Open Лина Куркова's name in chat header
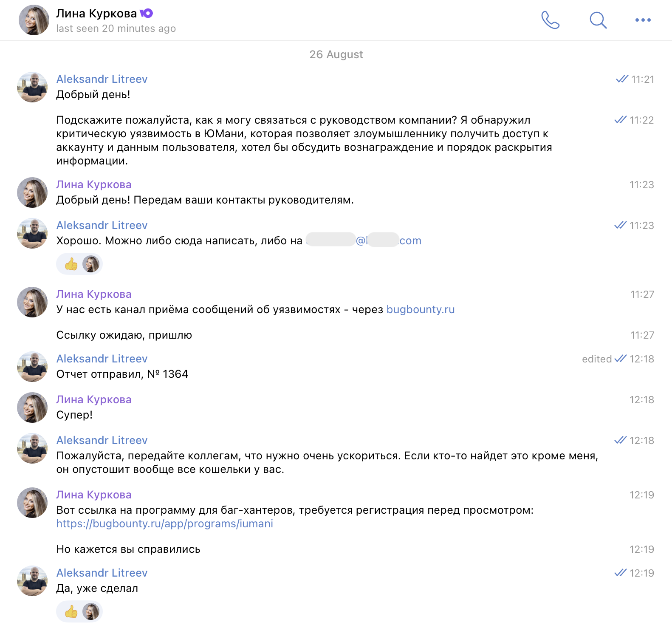The image size is (672, 631). pos(97,13)
